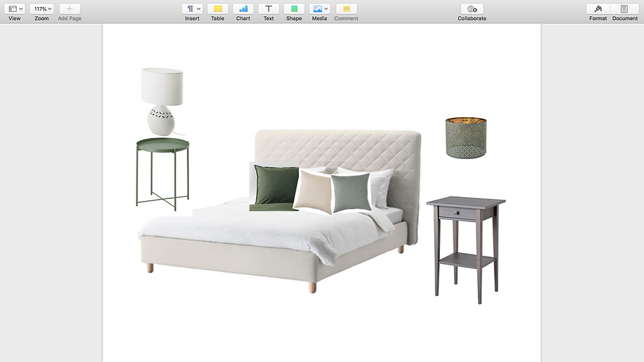The height and width of the screenshot is (362, 644).
Task: Insert a Table
Action: [218, 9]
